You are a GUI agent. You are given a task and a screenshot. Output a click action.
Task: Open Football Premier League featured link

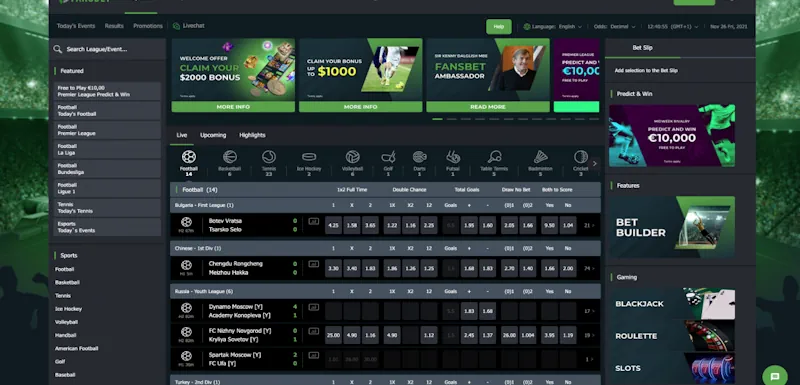click(107, 130)
